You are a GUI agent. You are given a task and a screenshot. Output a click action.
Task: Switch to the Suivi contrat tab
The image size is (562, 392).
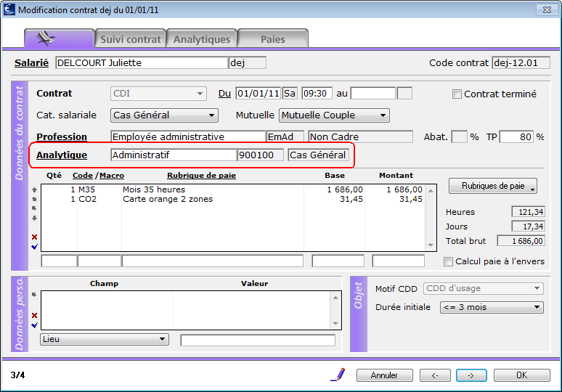[x=131, y=38]
